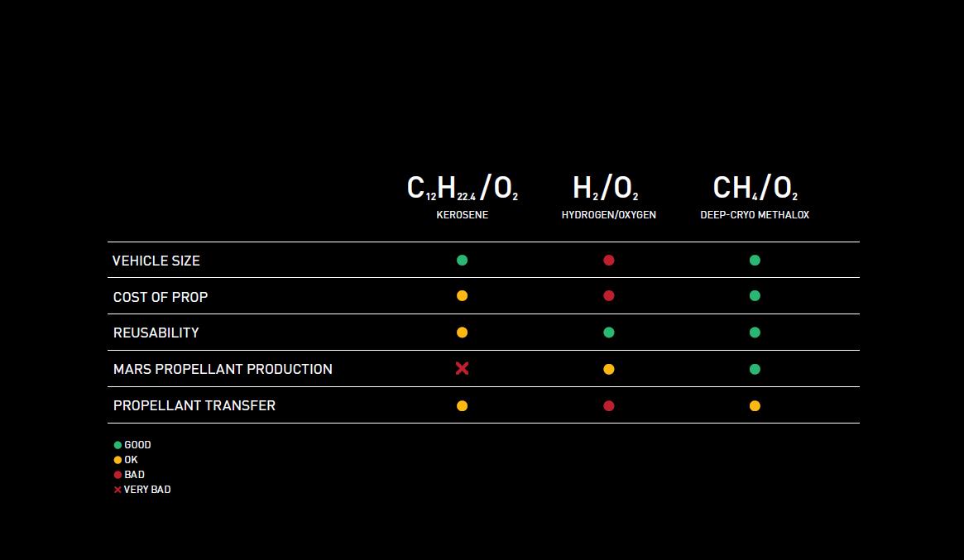Click red dot for Hydrogen cost of prop

click(609, 295)
